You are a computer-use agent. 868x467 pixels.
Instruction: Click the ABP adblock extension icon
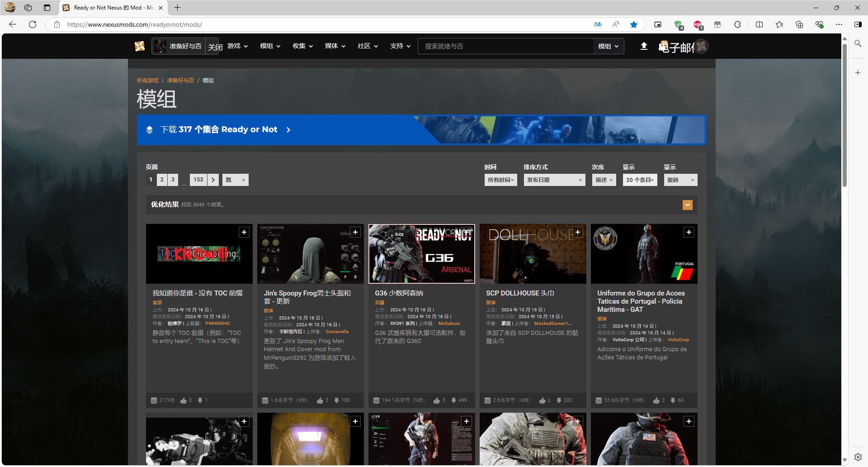tap(698, 24)
